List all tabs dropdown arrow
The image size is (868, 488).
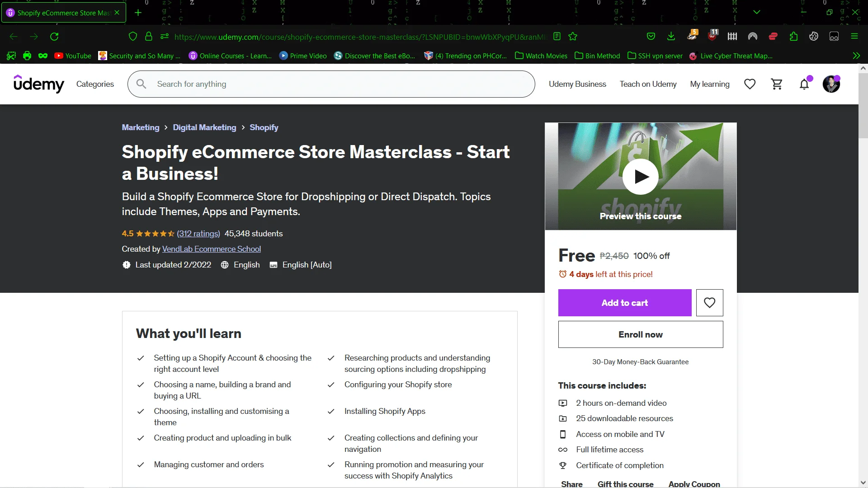(757, 12)
